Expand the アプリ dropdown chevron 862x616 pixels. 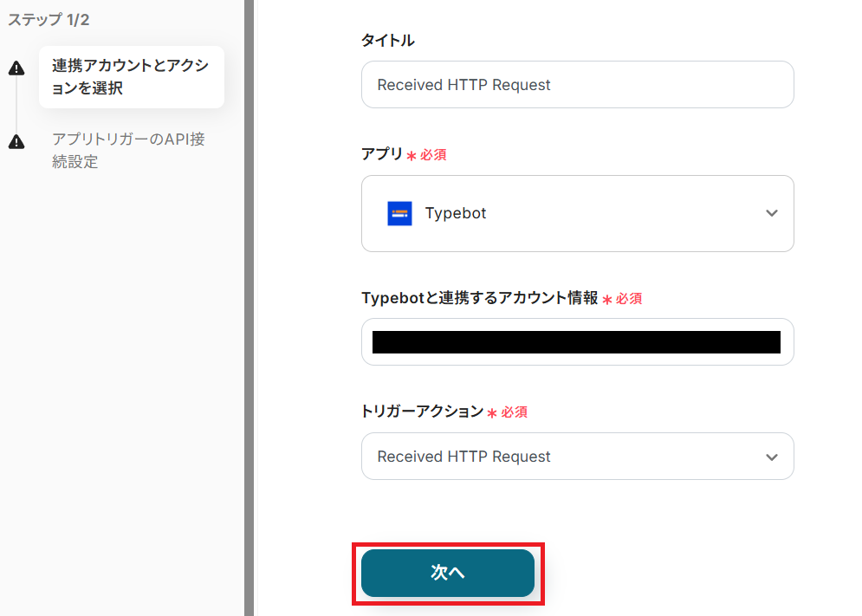[x=772, y=213]
